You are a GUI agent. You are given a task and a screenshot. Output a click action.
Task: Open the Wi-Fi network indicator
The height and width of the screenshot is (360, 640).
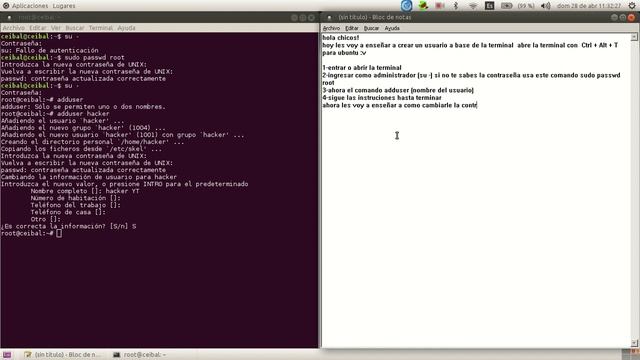point(473,6)
